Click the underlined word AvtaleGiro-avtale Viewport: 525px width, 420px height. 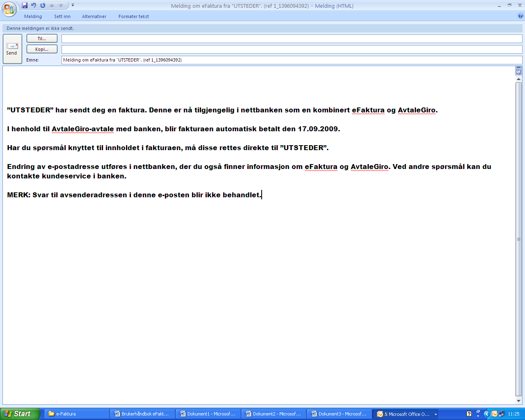(x=83, y=129)
